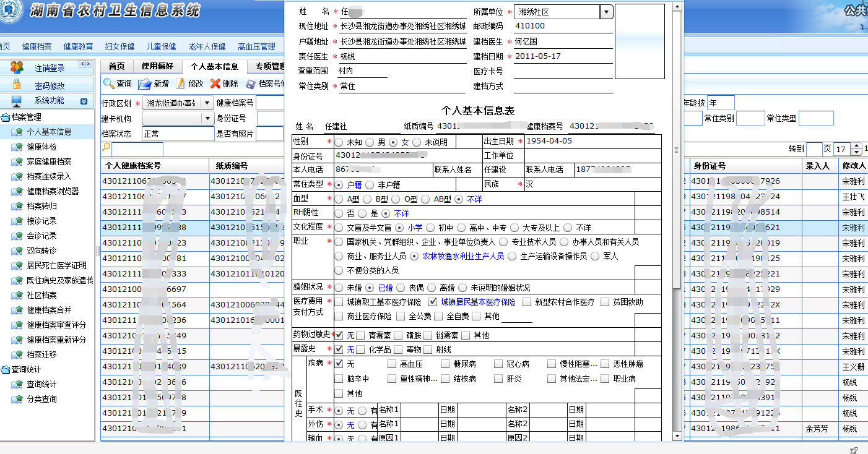Switch to the 首页 tab

pos(116,66)
